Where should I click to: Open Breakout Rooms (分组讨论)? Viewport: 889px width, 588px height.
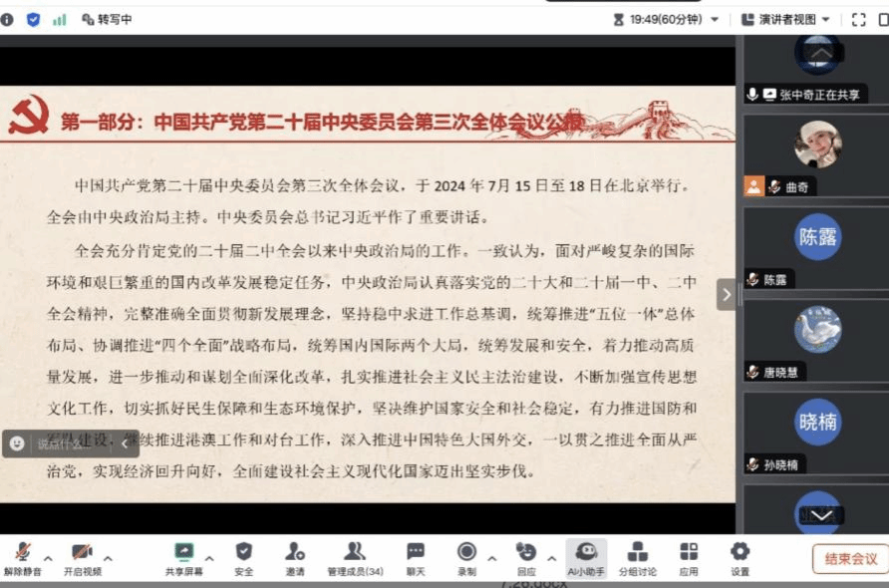click(x=638, y=556)
